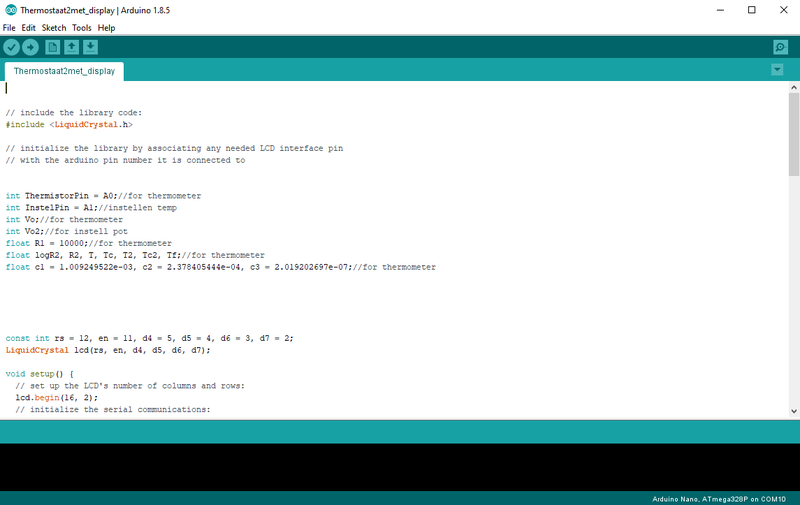Open the Help menu

(106, 28)
